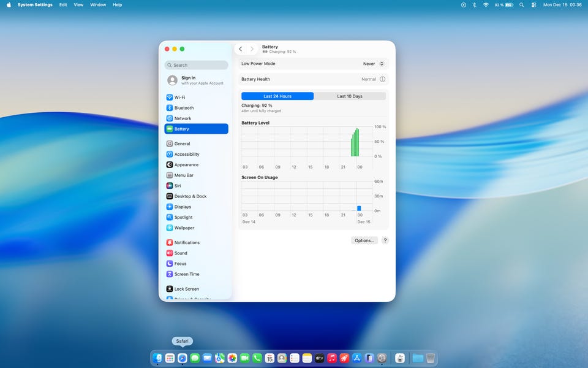Open the Low Power Mode dropdown
This screenshot has height=368, width=588.
[373, 64]
